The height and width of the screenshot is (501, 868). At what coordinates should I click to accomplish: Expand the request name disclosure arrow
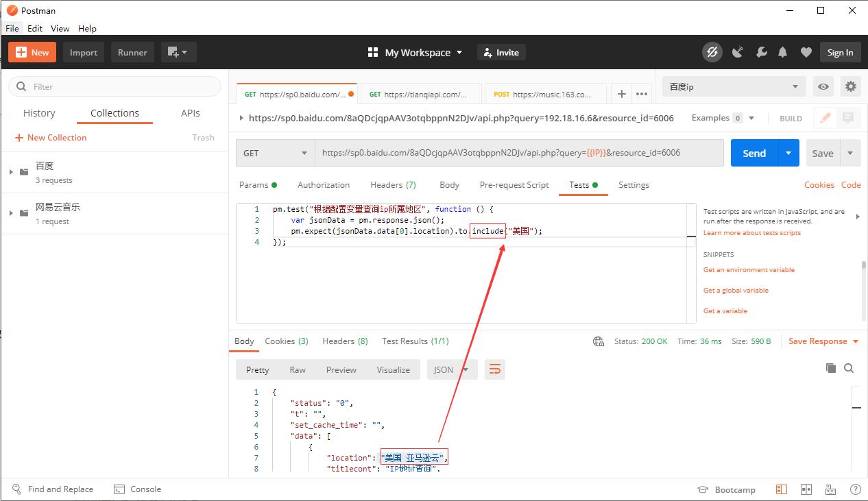241,118
